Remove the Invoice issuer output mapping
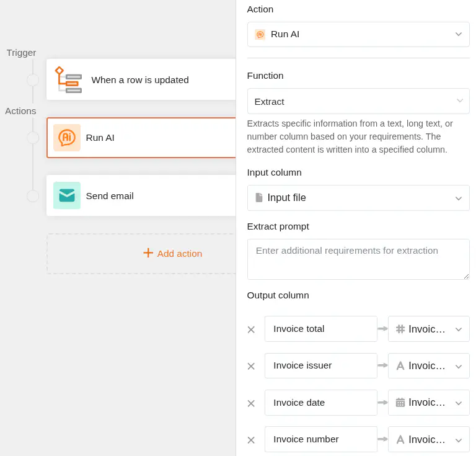Image resolution: width=476 pixels, height=456 pixels. pos(251,366)
